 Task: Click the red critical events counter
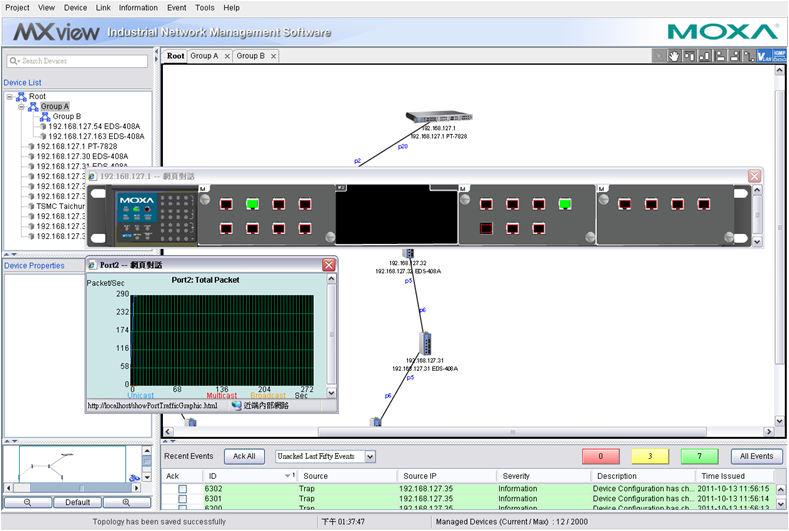(601, 457)
